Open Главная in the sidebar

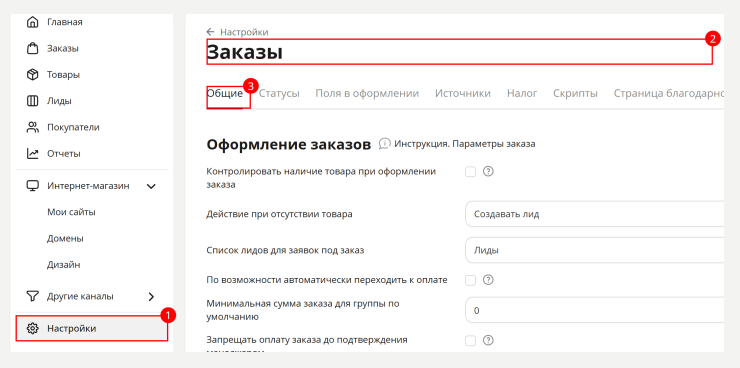(x=65, y=22)
